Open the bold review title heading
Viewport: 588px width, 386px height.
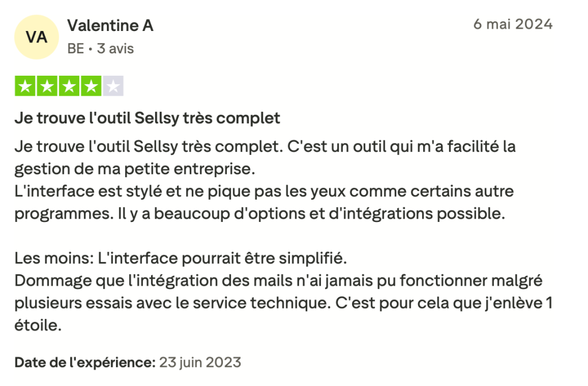(x=147, y=119)
